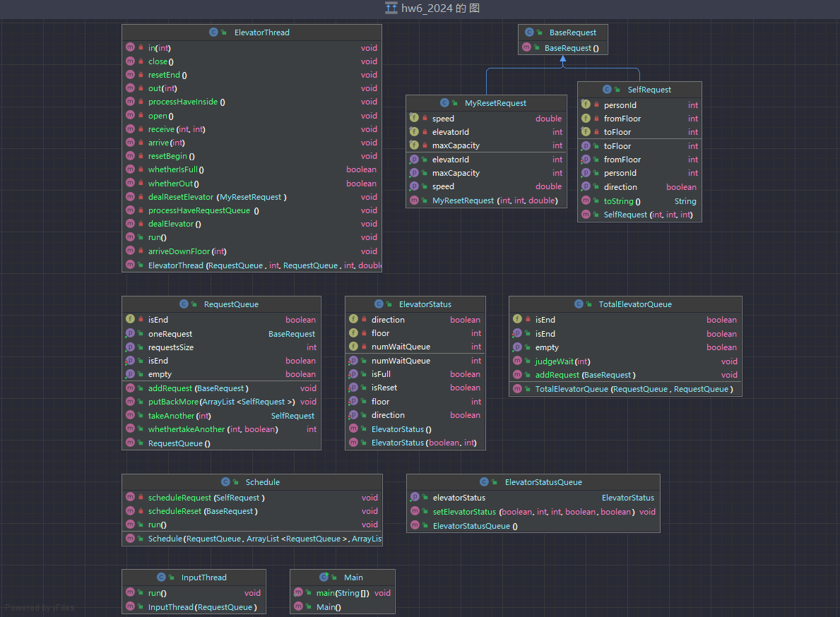
Task: Click arriveDownFloor(int) method row
Action: pyautogui.click(x=252, y=251)
